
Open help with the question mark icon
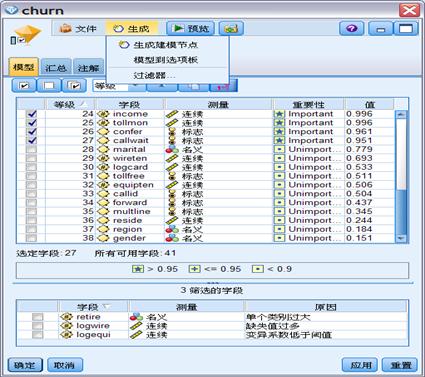[352, 29]
